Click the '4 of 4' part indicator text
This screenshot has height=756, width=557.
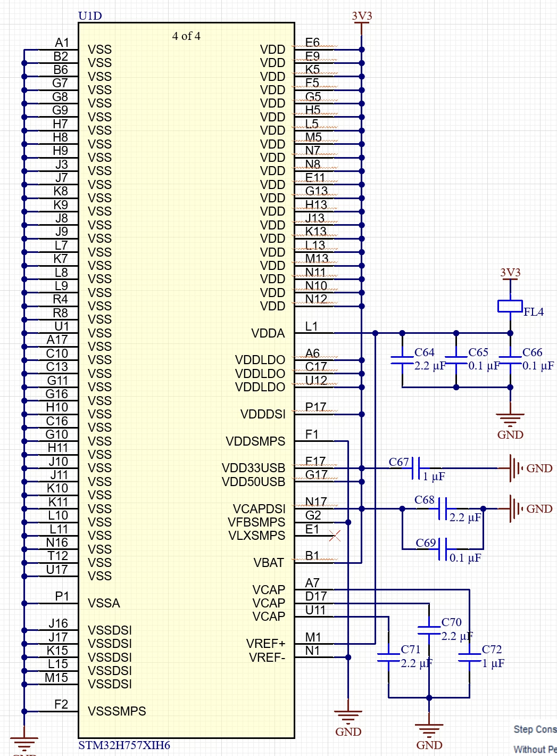coord(186,36)
